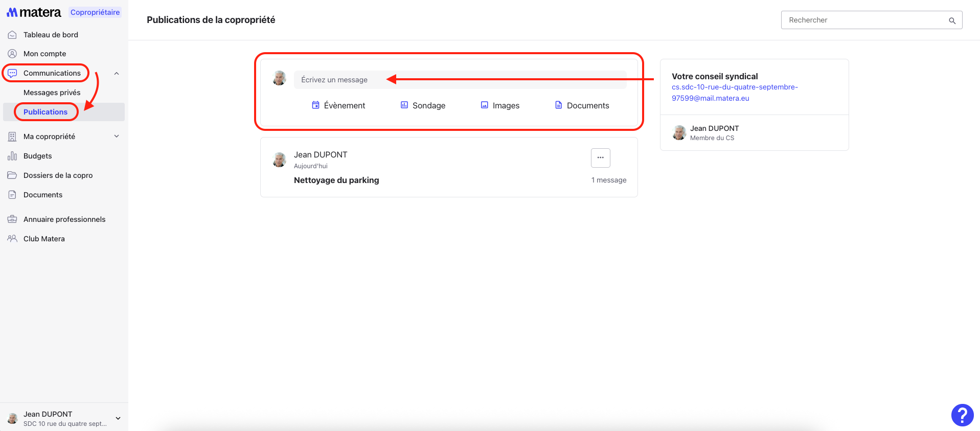Open the blue help question mark

pyautogui.click(x=962, y=415)
